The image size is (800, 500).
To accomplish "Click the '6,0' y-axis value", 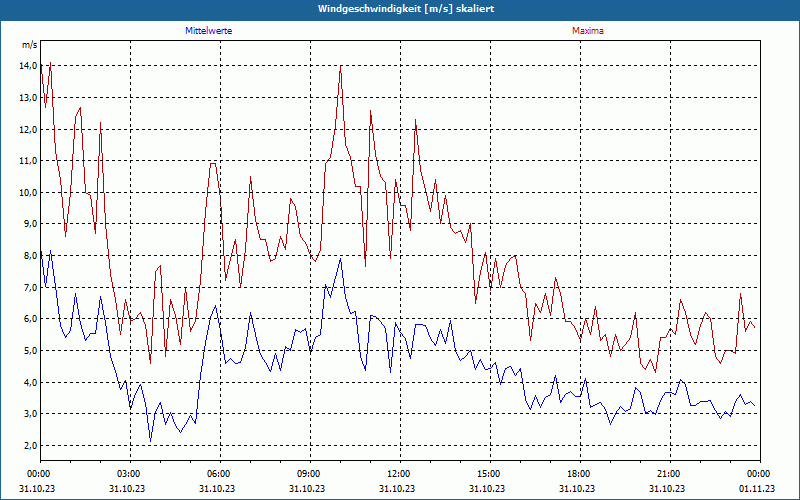I will [30, 319].
